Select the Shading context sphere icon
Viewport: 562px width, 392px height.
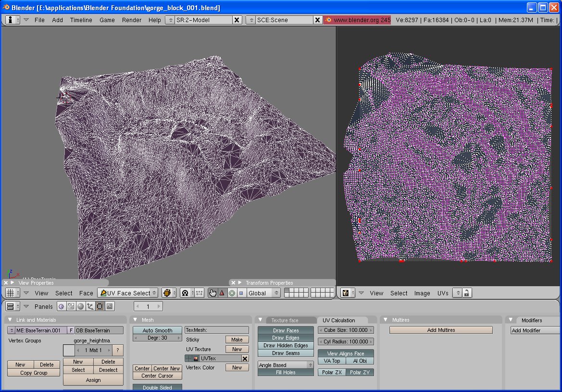81,306
